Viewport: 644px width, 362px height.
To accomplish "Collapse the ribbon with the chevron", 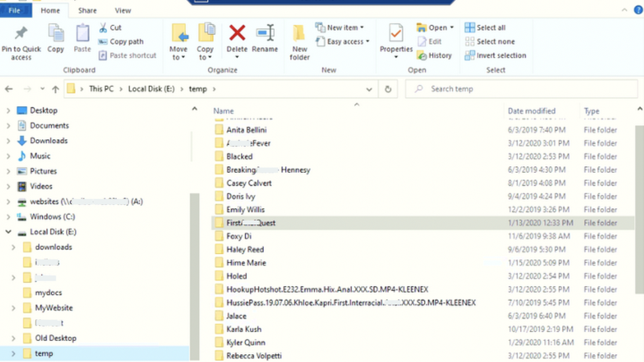I will click(624, 11).
